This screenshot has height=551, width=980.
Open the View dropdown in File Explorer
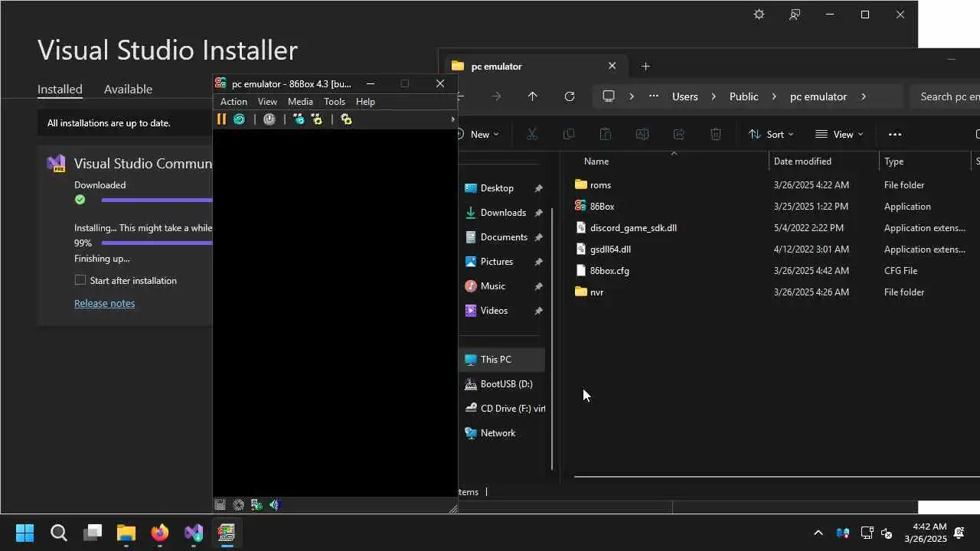839,135
